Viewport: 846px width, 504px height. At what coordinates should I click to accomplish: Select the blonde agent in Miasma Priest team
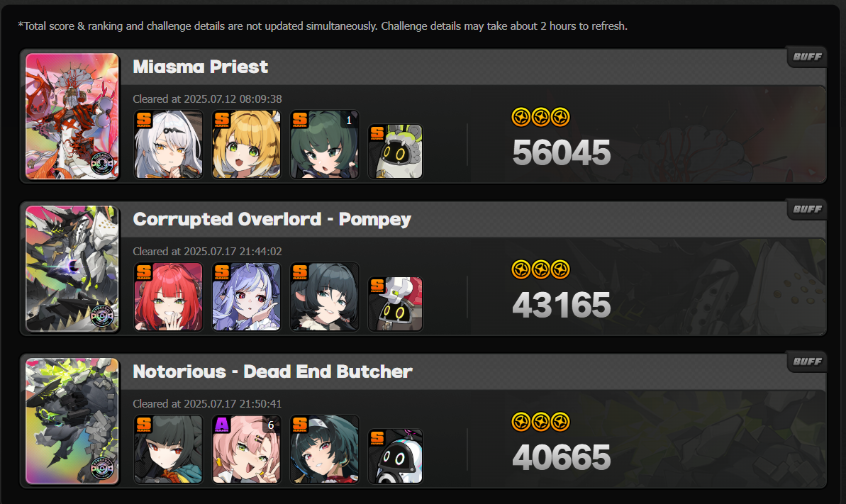(x=247, y=145)
